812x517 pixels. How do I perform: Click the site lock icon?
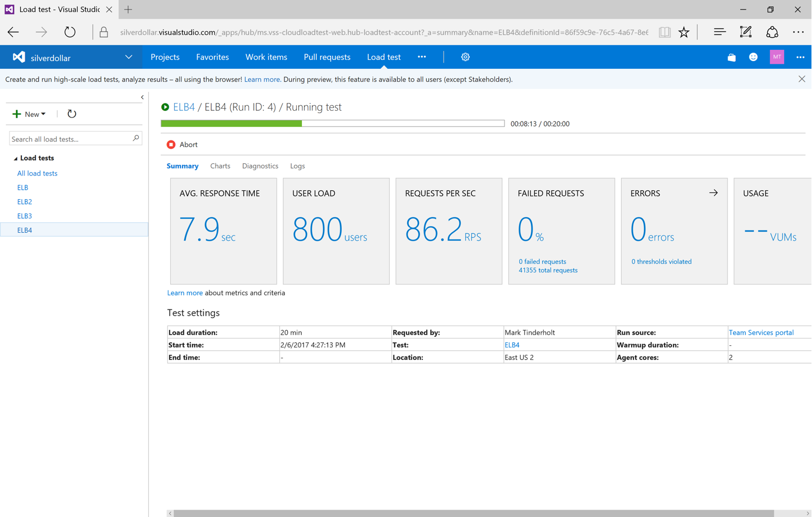pos(104,32)
